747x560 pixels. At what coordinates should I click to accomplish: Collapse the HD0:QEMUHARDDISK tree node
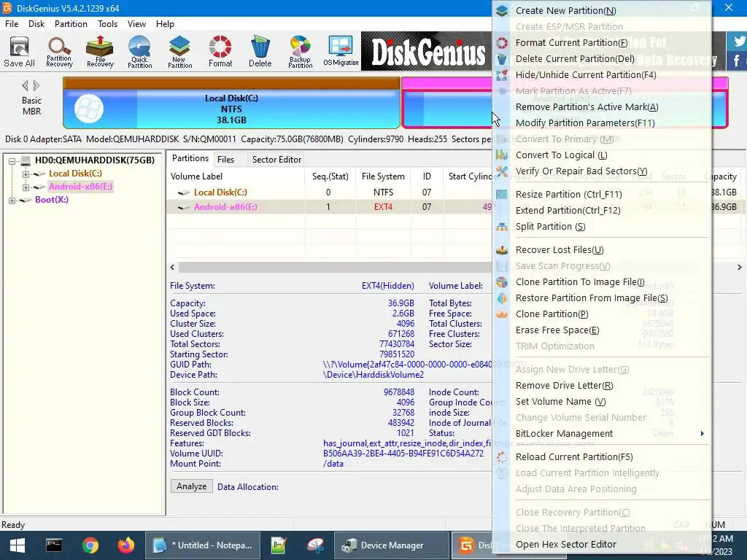(12, 161)
